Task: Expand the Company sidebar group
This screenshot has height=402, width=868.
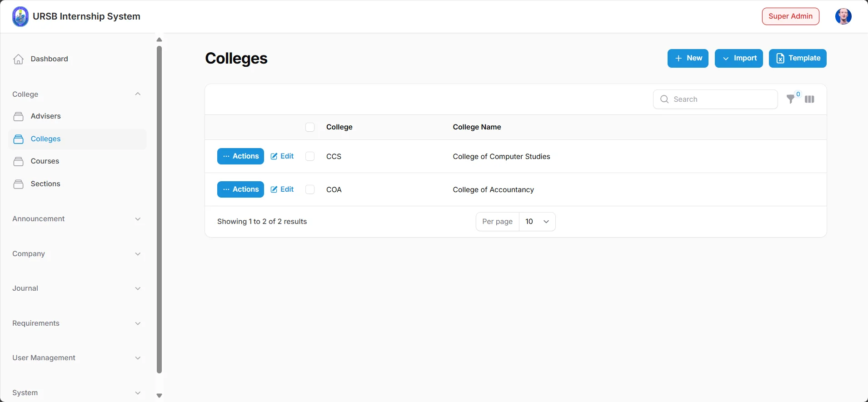Action: click(x=138, y=254)
